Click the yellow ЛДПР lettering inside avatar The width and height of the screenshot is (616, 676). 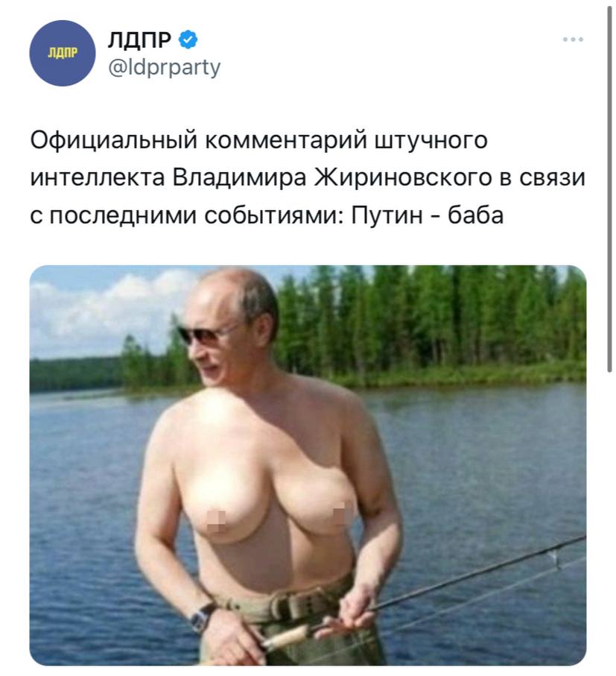point(62,53)
